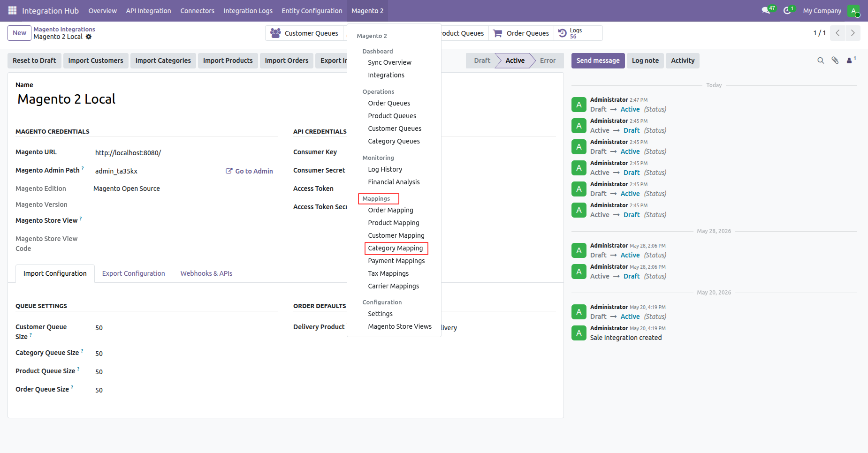Open the apps grid menu icon

(x=12, y=10)
